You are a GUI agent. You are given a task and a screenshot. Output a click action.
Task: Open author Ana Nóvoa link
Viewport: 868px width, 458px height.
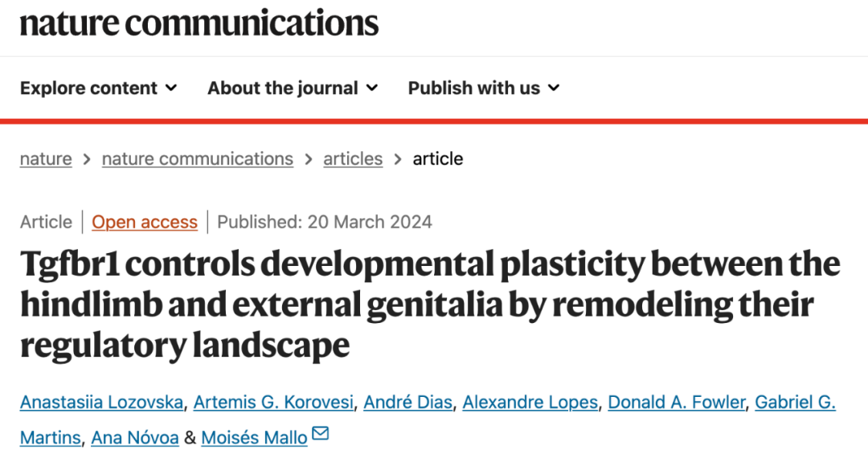click(x=135, y=438)
